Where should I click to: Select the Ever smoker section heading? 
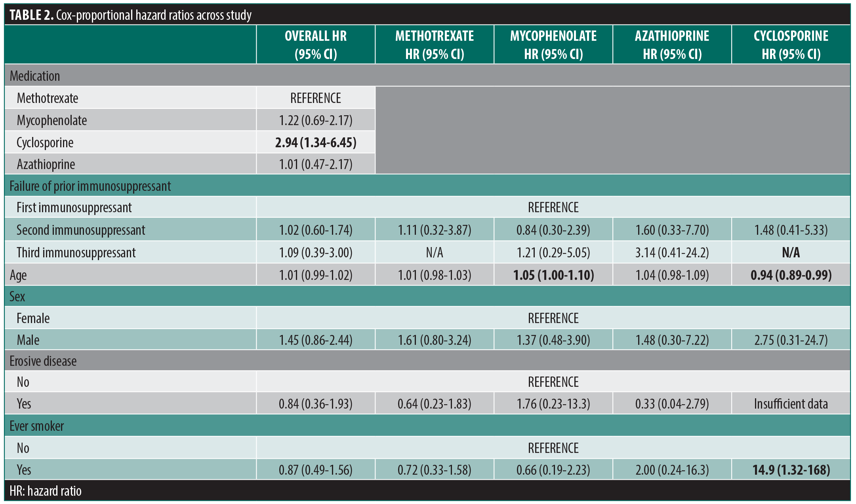tap(37, 426)
